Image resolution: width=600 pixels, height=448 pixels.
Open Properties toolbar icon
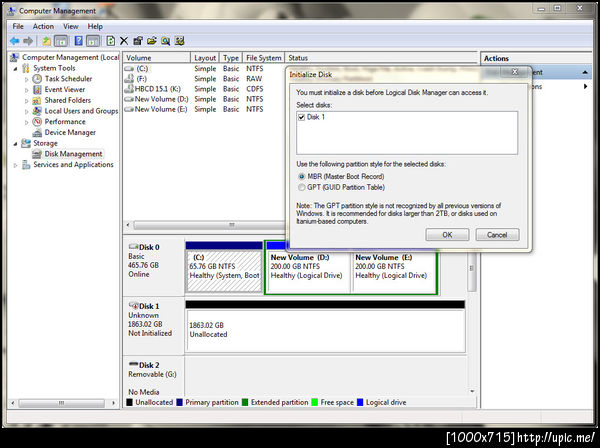pyautogui.click(x=138, y=41)
